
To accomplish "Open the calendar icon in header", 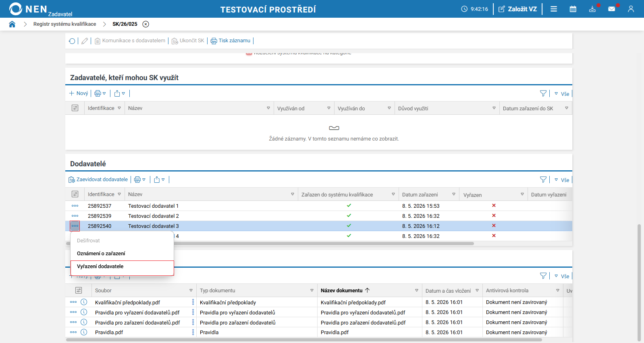I will click(573, 9).
